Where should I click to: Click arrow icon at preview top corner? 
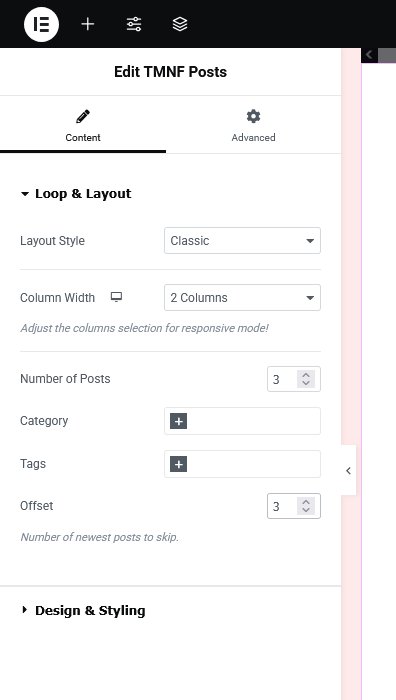(x=369, y=55)
